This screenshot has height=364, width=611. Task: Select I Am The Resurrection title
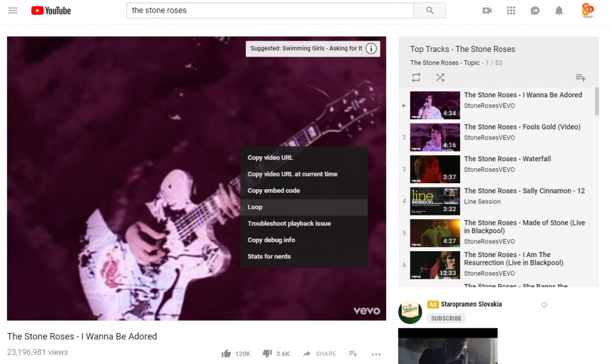[x=514, y=258]
